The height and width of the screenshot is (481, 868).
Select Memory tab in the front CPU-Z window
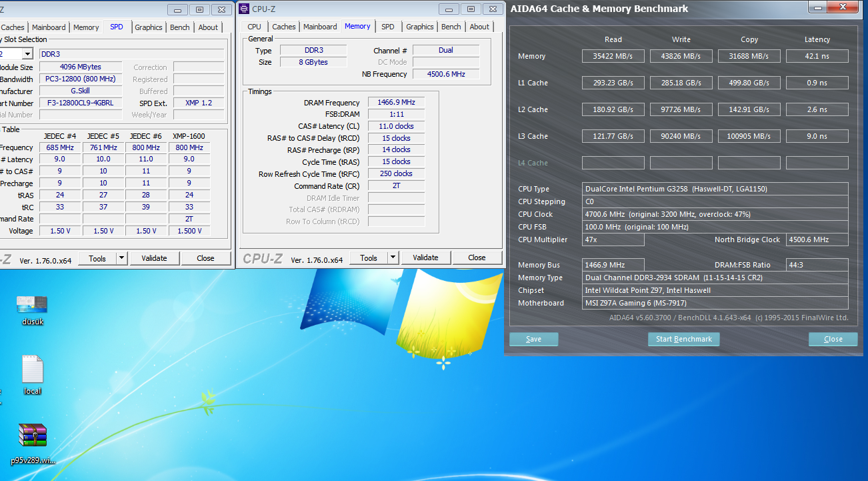coord(357,26)
